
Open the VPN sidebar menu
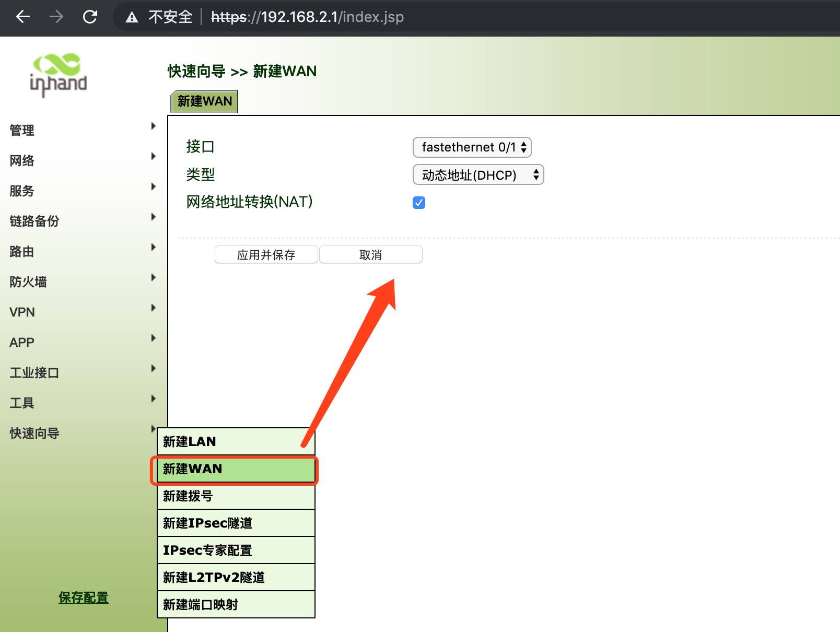coord(22,312)
